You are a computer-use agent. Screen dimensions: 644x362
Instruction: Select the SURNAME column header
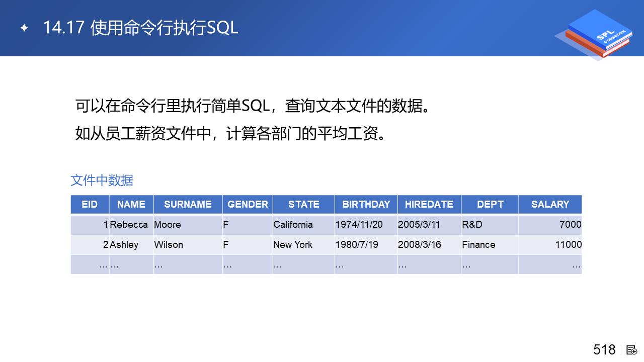pyautogui.click(x=188, y=204)
